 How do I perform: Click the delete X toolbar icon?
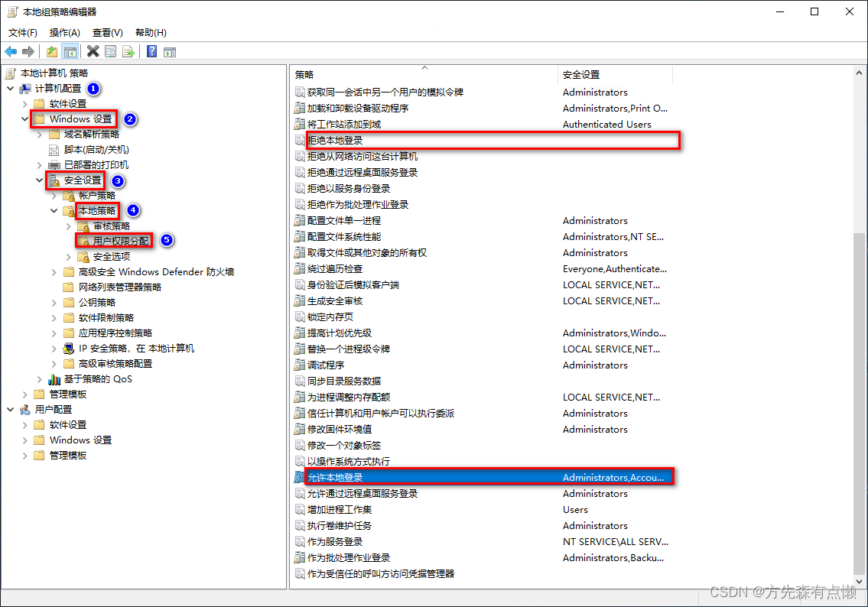(93, 51)
